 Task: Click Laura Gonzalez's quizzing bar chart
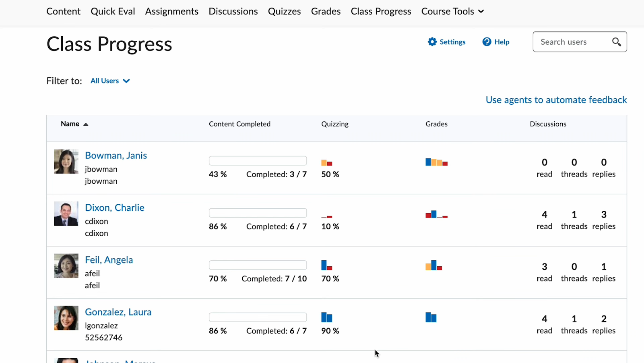coord(327,317)
